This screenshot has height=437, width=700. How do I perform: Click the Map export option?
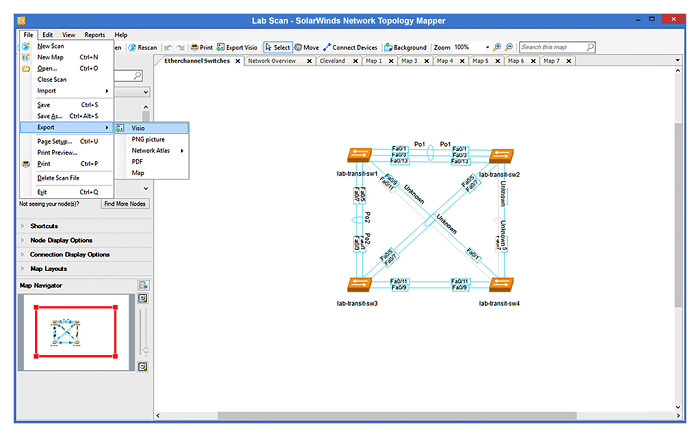coord(152,173)
